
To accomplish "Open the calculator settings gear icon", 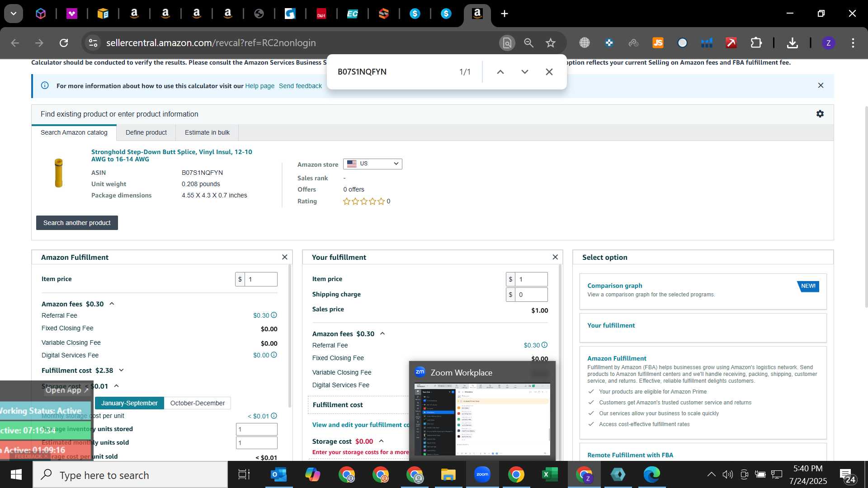I will pos(820,114).
